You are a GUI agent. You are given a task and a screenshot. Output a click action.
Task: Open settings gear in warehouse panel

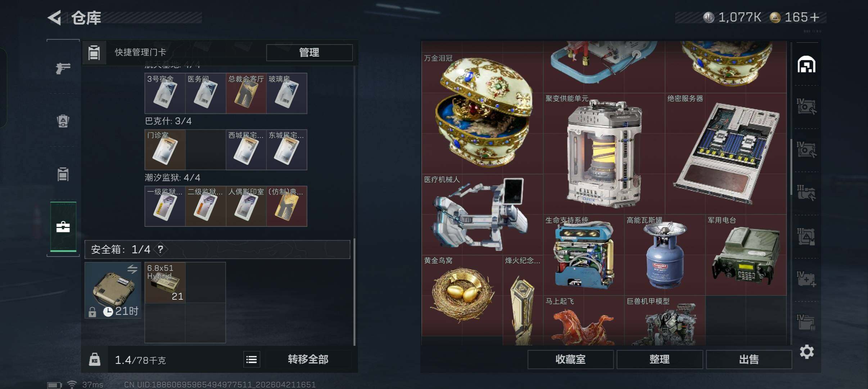pos(807,352)
